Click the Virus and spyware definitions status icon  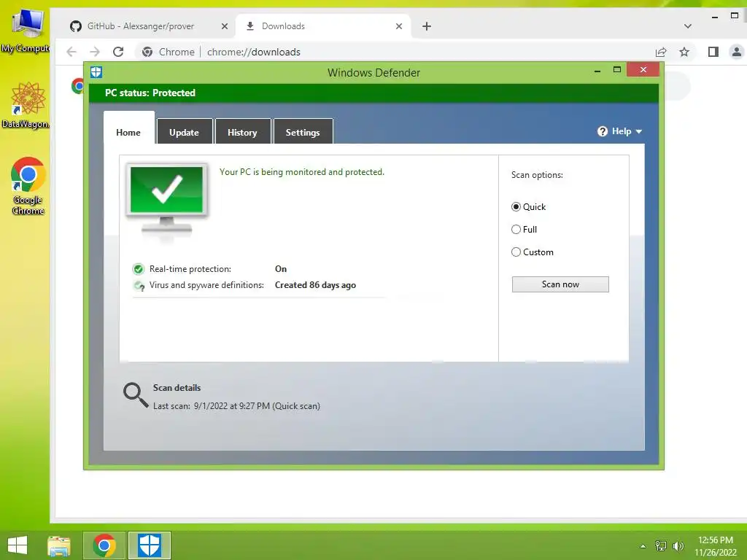[139, 285]
